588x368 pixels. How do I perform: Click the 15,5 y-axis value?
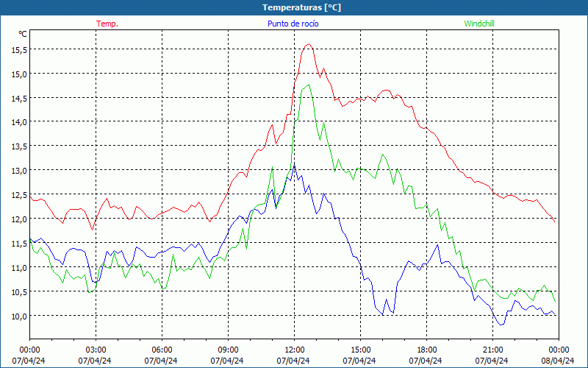tap(19, 49)
